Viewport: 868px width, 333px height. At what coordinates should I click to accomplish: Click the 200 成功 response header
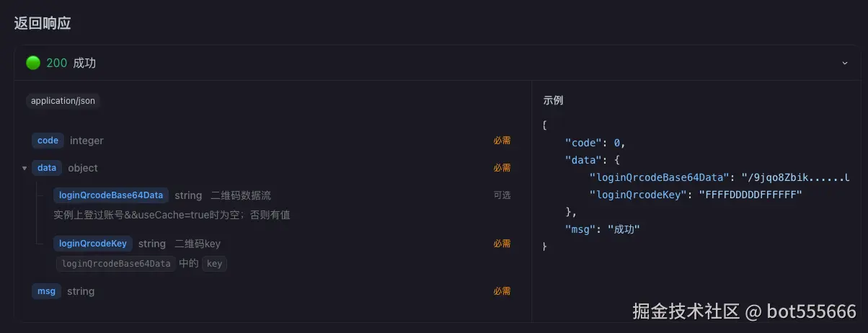tap(71, 63)
